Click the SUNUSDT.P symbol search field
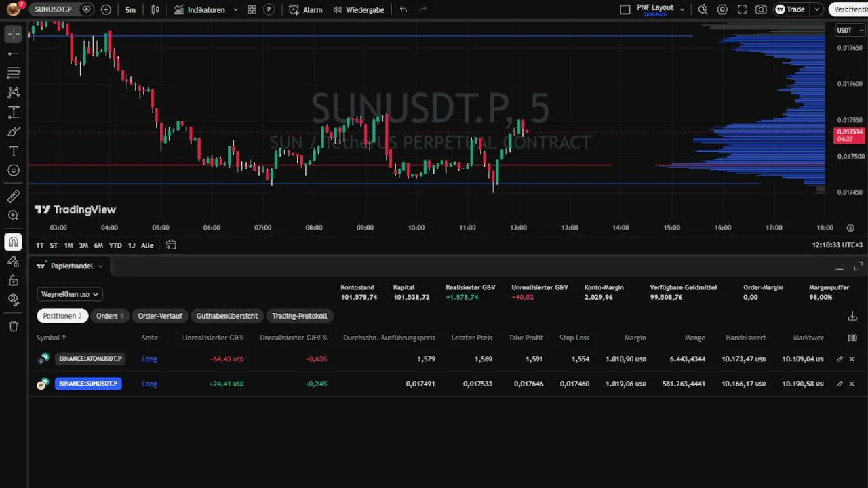868x488 pixels. point(55,9)
